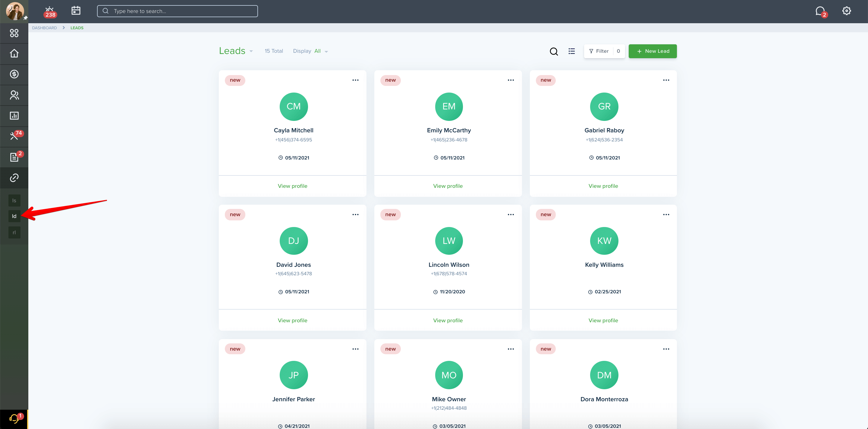Viewport: 868px width, 429px height.
Task: Click phone number +1(678)578-4574
Action: 449,274
